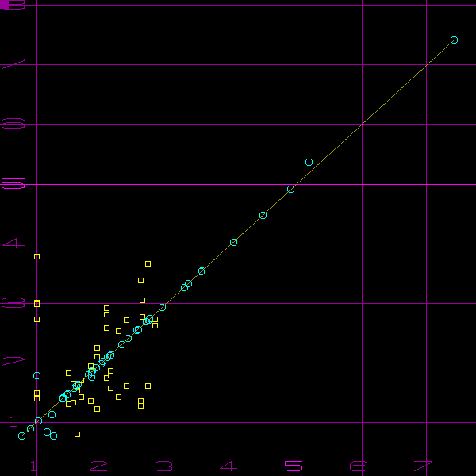Viewport: 476px width, 476px height.
Task: Click the x-axis label 7
Action: point(423,466)
